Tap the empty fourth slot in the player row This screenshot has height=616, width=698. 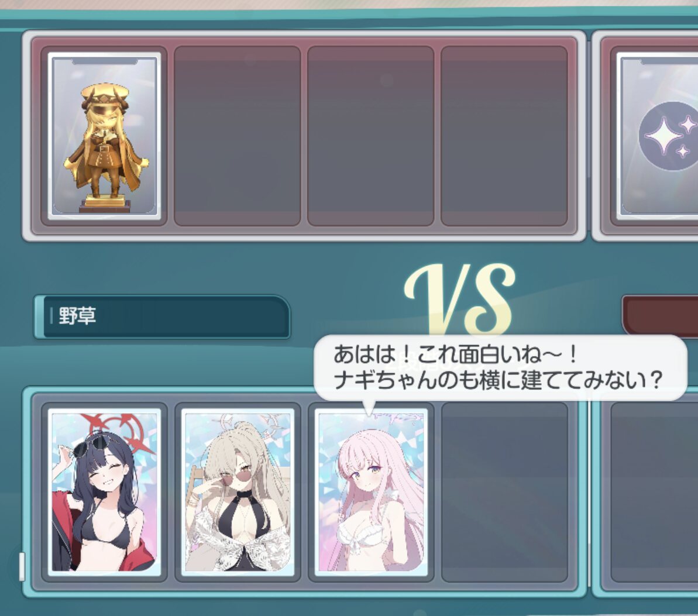504,492
